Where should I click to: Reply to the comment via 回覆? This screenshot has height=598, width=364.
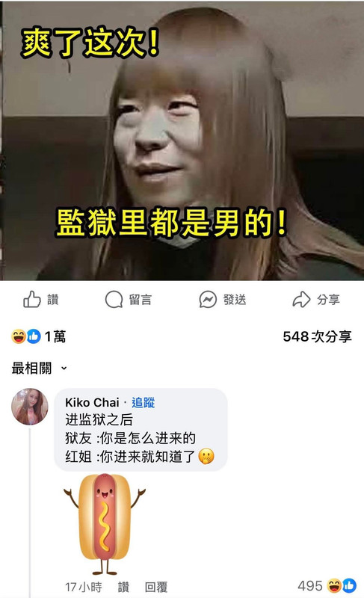[156, 587]
